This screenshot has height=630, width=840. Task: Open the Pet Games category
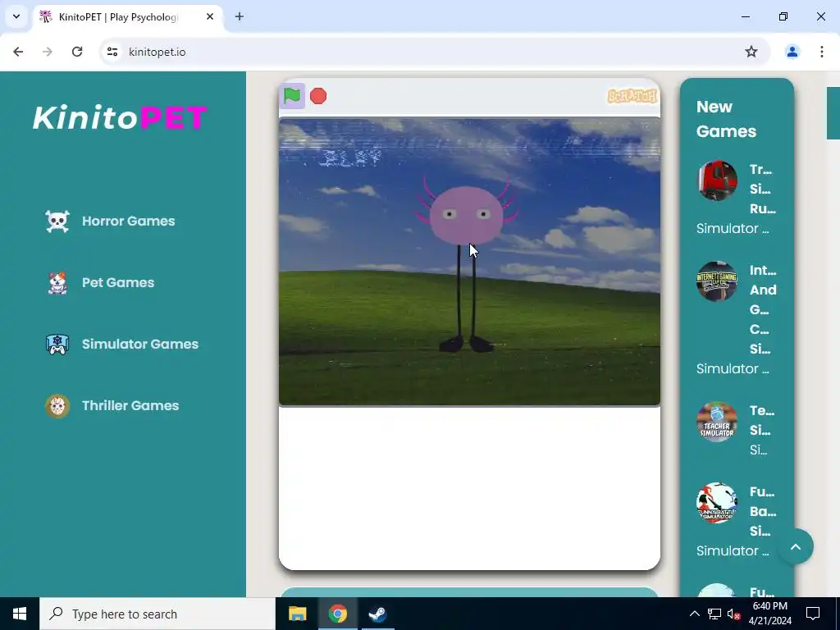tap(118, 283)
